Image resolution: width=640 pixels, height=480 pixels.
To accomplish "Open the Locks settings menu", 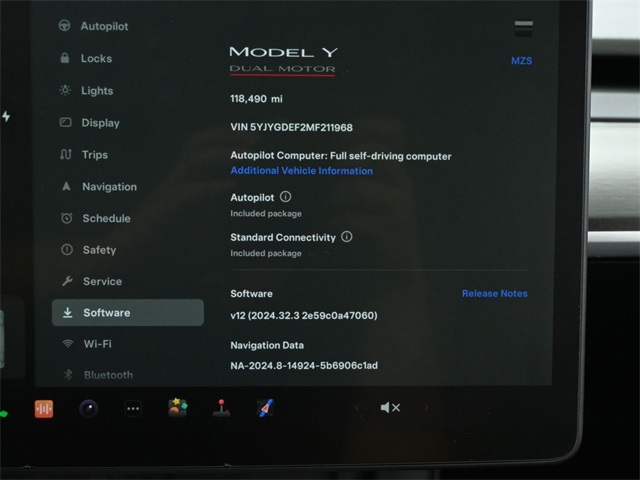I will (86, 58).
